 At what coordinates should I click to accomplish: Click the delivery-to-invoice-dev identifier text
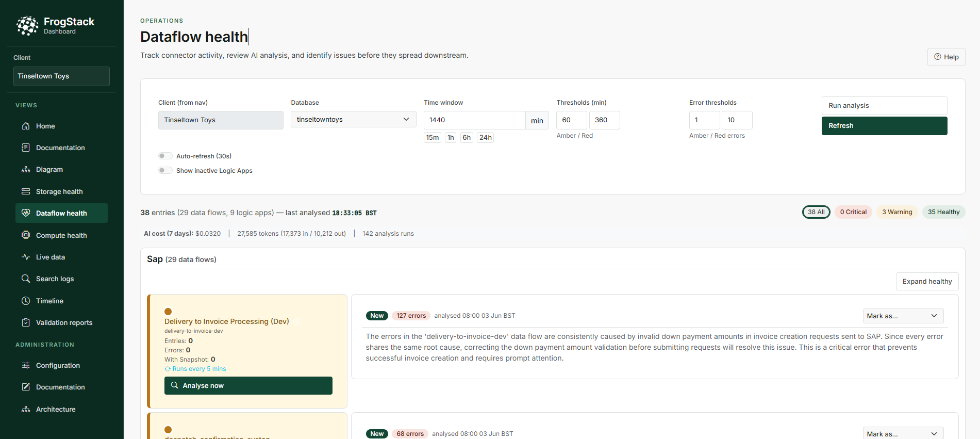point(194,331)
